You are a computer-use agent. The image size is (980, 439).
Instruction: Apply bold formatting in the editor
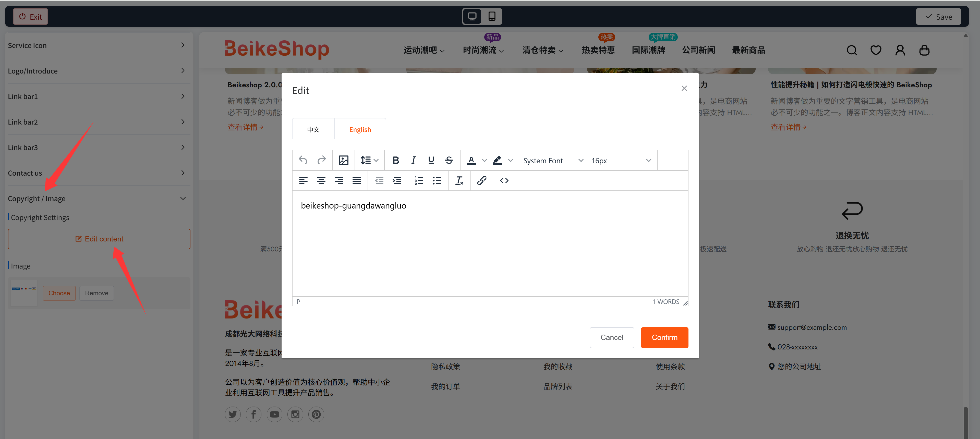click(x=396, y=160)
